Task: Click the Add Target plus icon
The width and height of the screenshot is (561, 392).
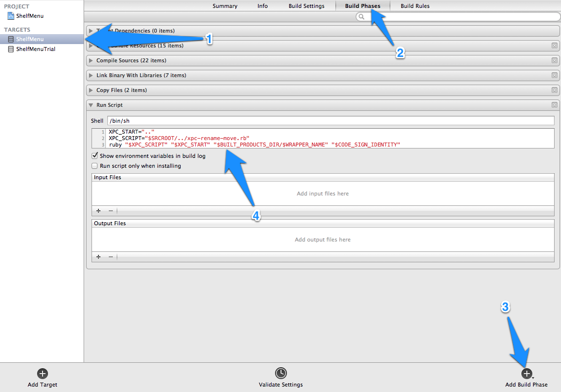Action: pos(43,374)
